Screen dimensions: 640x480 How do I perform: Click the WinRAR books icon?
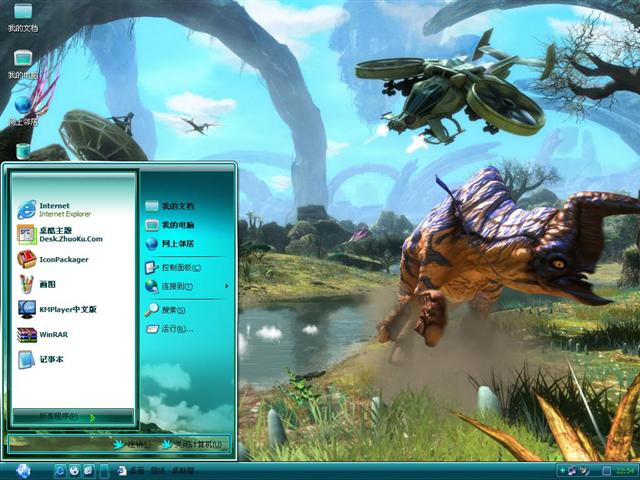pyautogui.click(x=27, y=335)
